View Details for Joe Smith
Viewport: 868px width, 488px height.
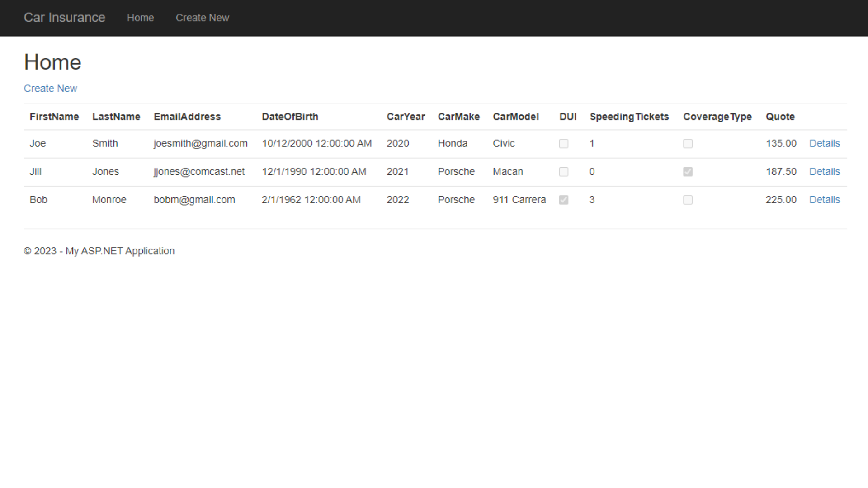(824, 143)
